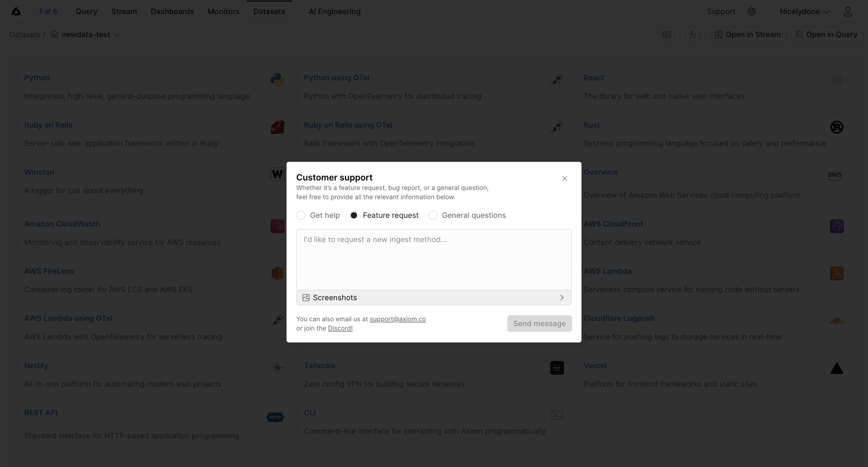The width and height of the screenshot is (868, 467).
Task: Click the Python logo icon
Action: point(277,80)
